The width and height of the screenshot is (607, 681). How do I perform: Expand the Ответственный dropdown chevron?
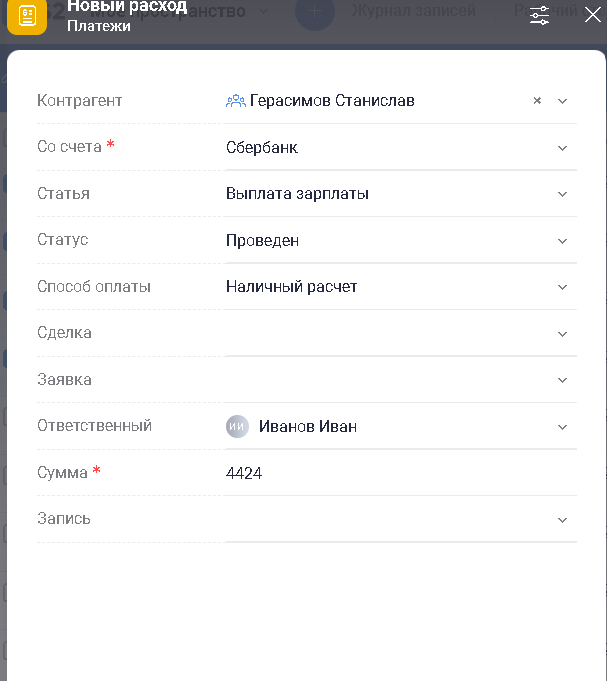(x=562, y=427)
